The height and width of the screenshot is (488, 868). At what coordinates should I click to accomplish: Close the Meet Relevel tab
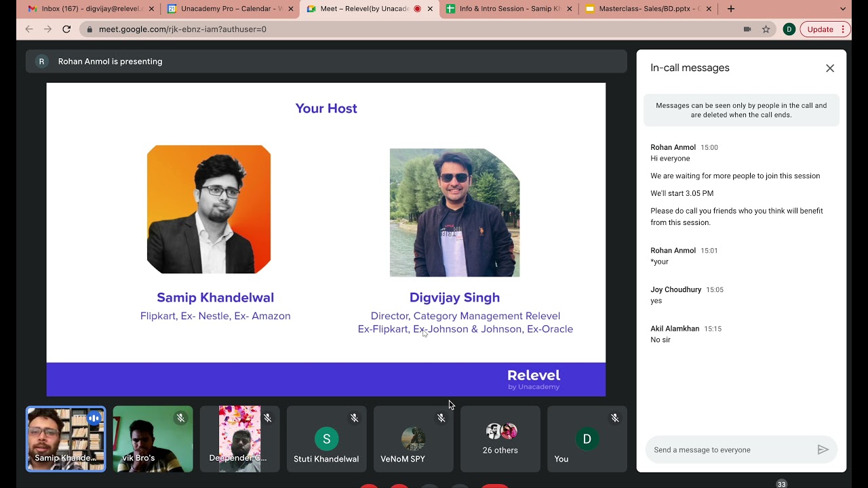[x=430, y=9]
